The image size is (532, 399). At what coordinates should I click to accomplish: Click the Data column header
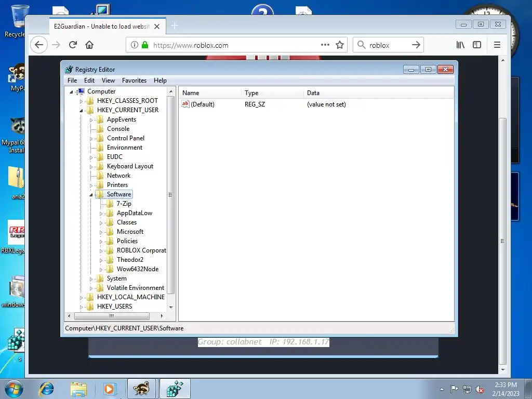(378, 92)
